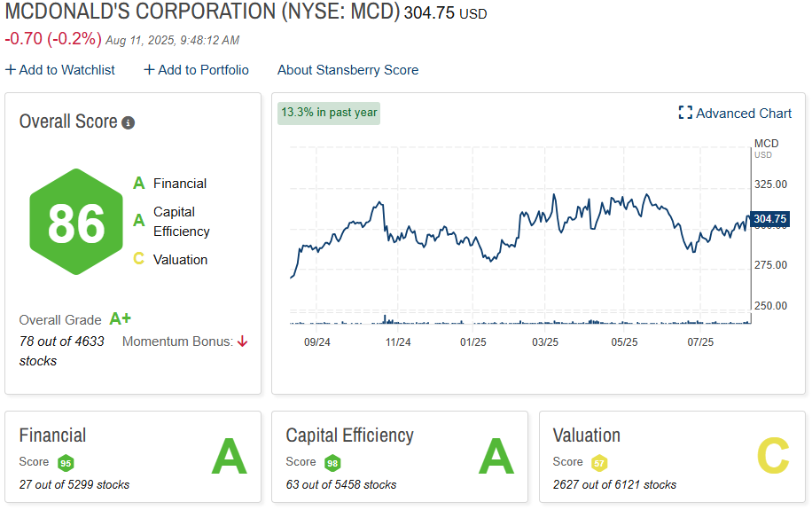Image resolution: width=812 pixels, height=510 pixels.
Task: Click the 13.3% in past year badge
Action: 329,113
